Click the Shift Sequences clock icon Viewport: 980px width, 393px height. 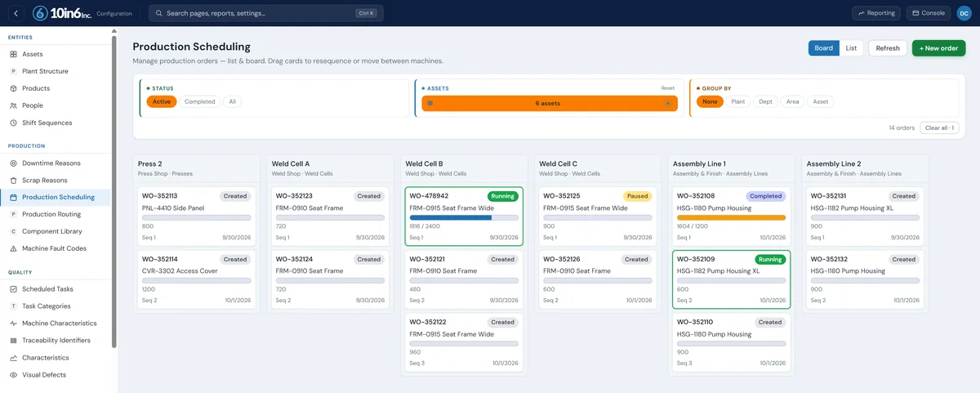(13, 123)
